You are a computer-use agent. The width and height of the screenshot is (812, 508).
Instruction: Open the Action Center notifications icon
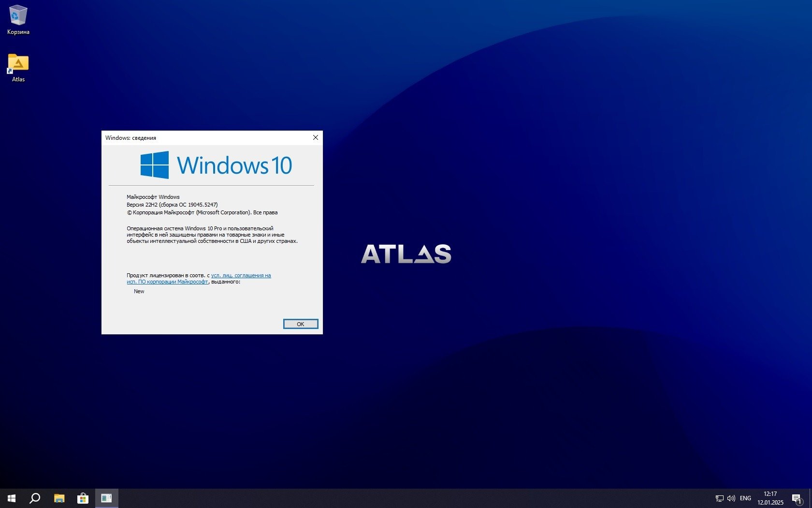[797, 498]
